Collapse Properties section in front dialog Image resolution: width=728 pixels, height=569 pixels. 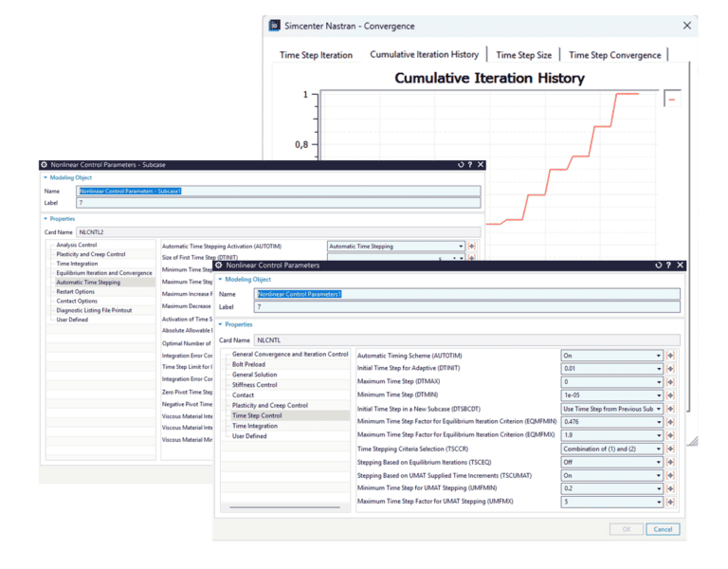click(221, 324)
